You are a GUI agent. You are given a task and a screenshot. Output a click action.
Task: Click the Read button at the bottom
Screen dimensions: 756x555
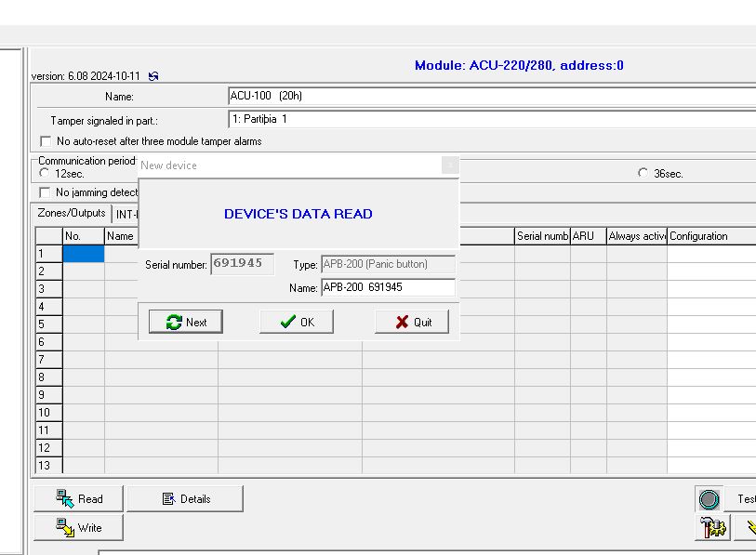(79, 498)
